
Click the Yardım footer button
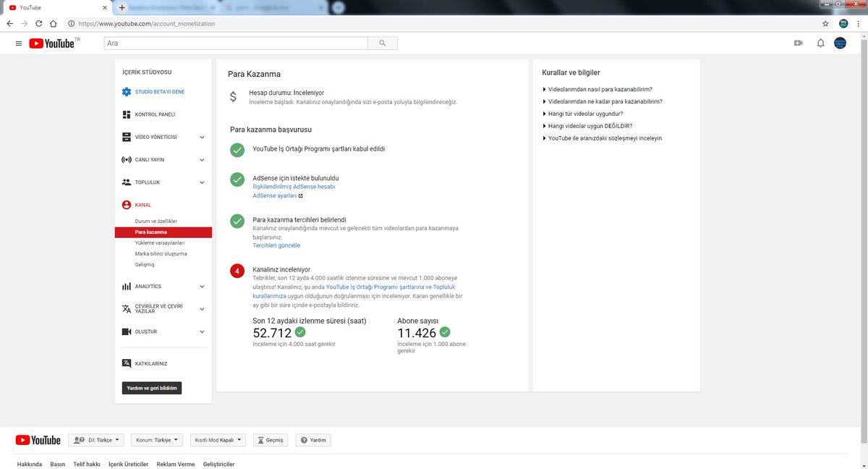click(x=313, y=440)
